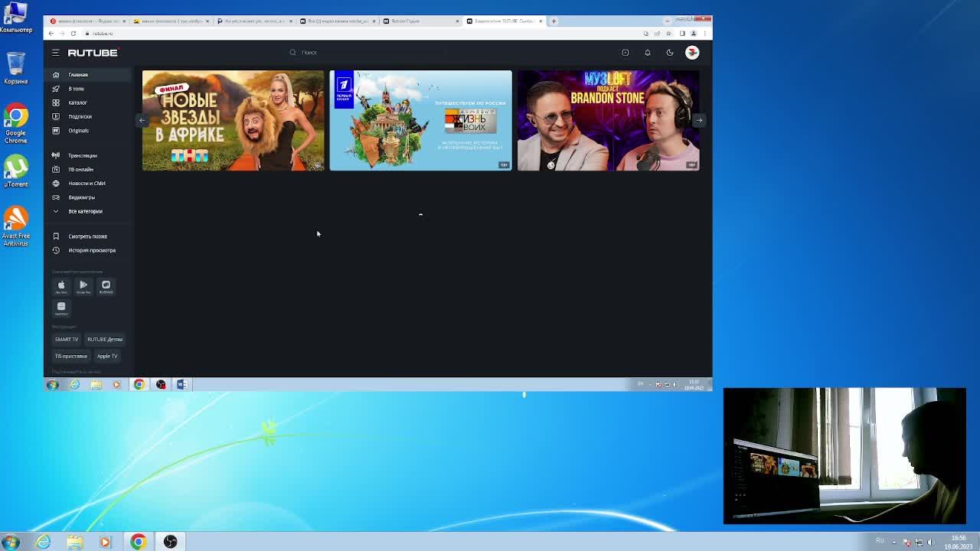Open Видеоигры category

pyautogui.click(x=87, y=197)
